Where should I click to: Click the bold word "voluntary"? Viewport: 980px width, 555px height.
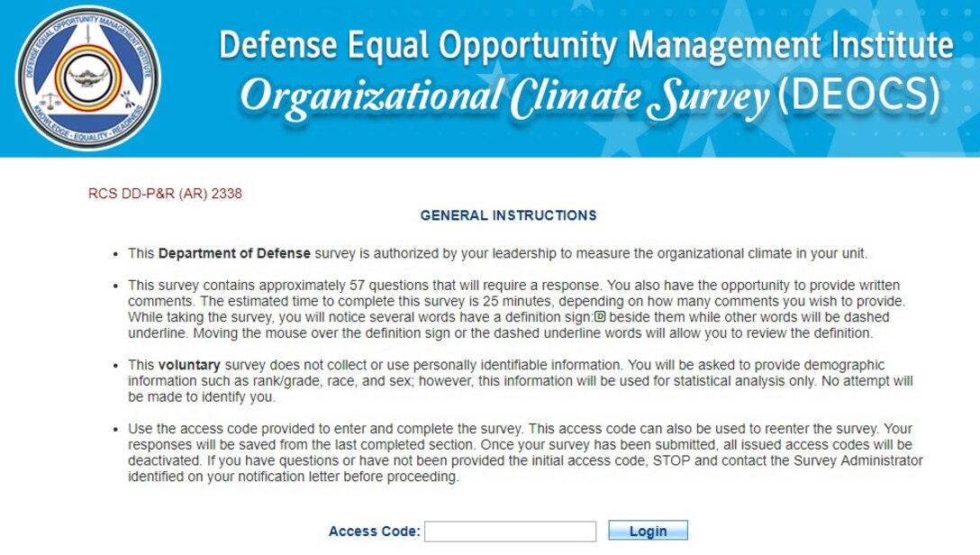tap(190, 365)
